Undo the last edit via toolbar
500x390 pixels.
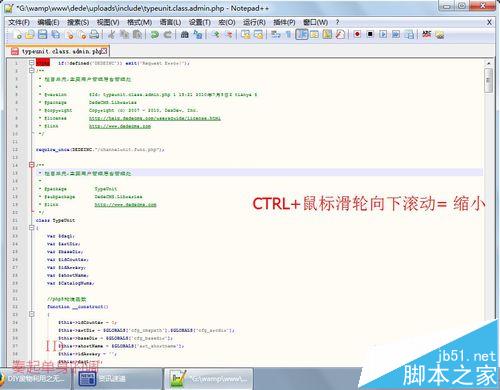click(154, 34)
